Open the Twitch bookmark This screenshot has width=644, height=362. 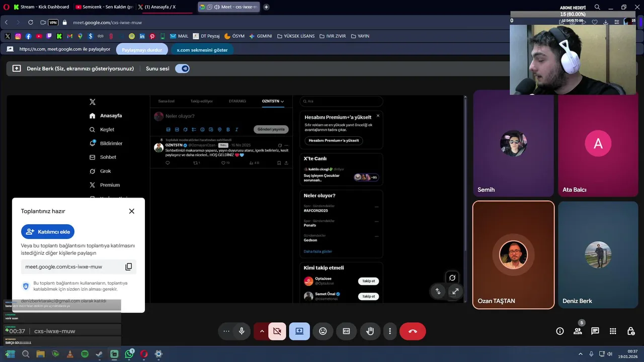pyautogui.click(x=49, y=36)
